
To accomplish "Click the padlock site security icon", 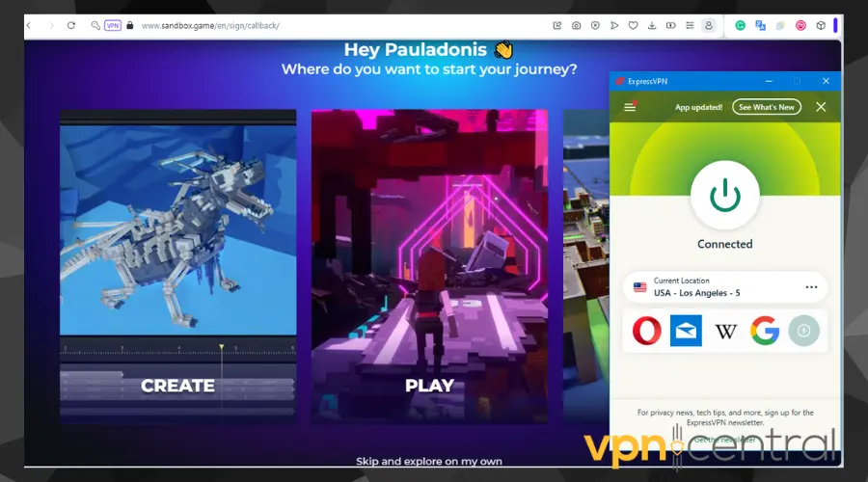I will coord(130,25).
